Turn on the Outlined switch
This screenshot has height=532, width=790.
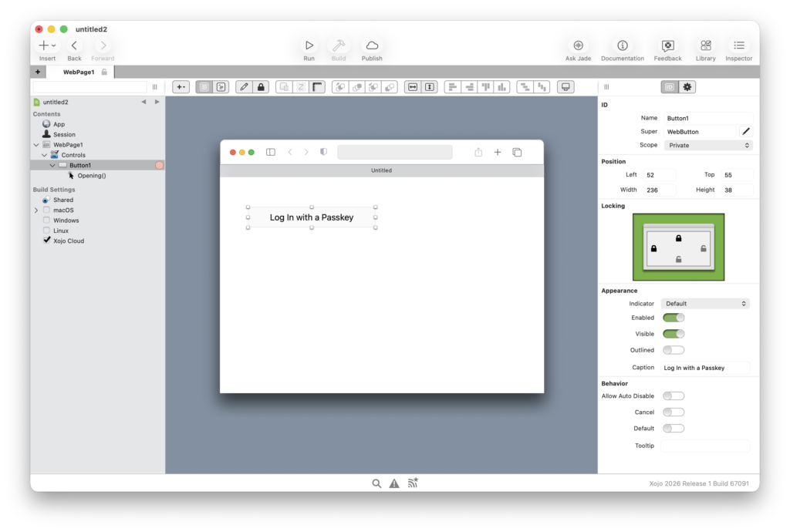pyautogui.click(x=674, y=350)
